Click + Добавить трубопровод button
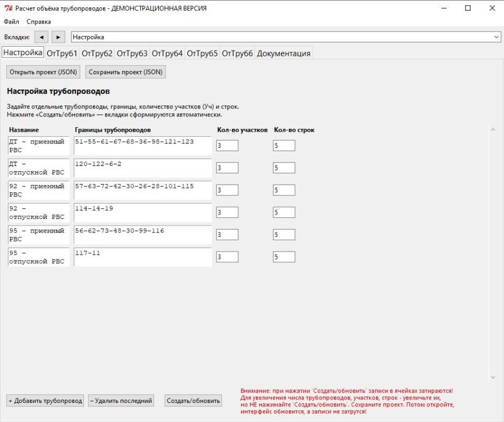 45,401
